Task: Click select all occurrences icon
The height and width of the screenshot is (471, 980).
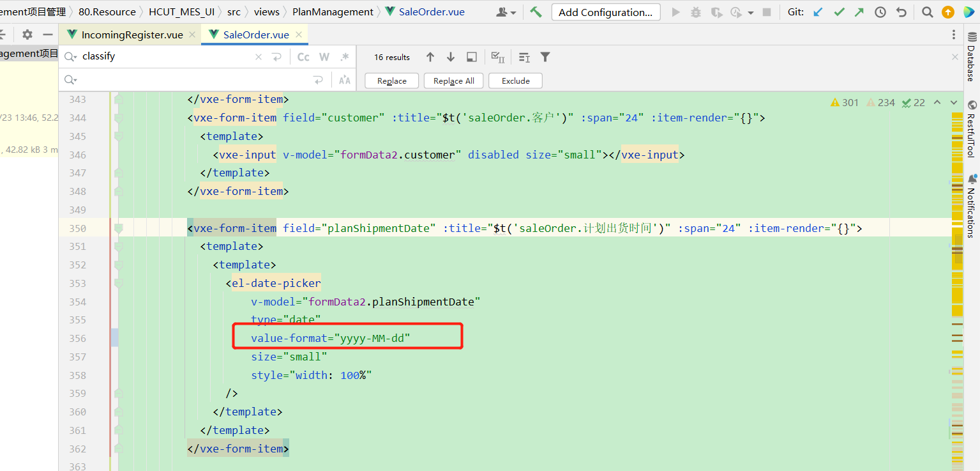Action: click(498, 57)
